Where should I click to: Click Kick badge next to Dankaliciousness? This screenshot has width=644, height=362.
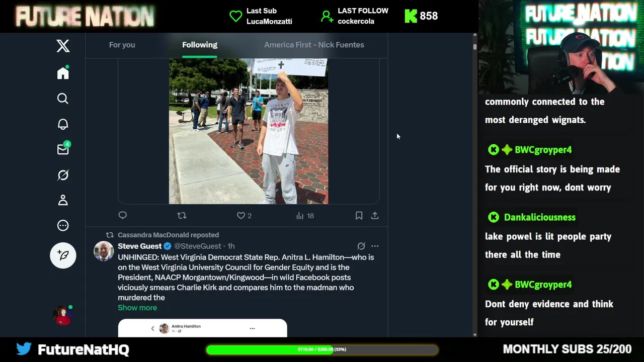[494, 217]
